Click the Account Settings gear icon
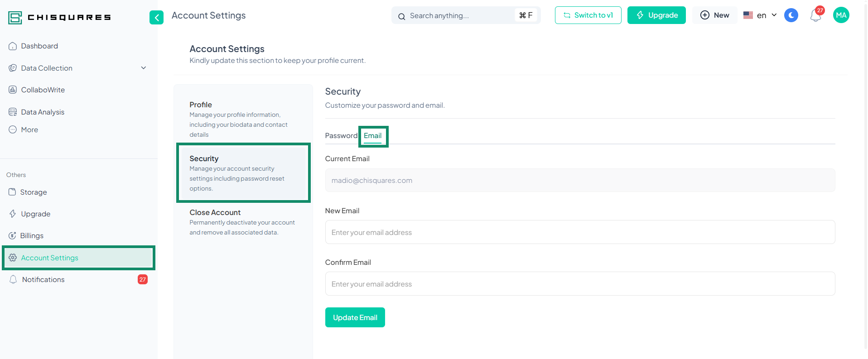 (13, 258)
